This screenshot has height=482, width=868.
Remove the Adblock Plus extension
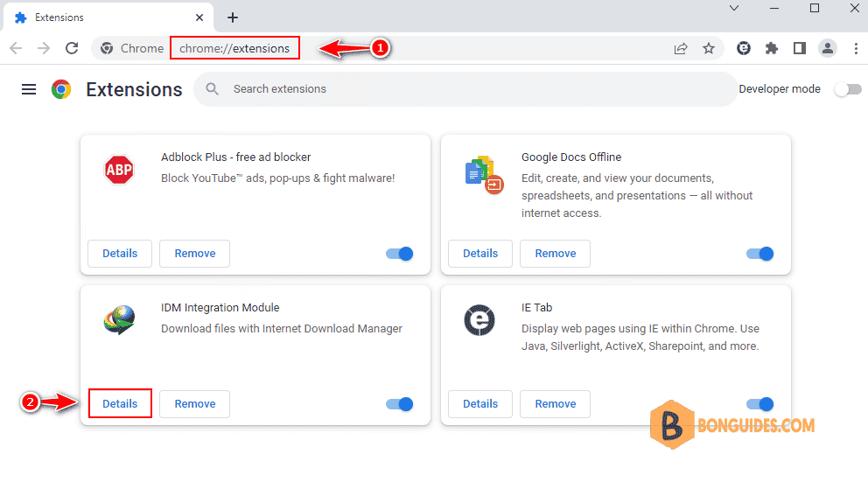(x=195, y=254)
